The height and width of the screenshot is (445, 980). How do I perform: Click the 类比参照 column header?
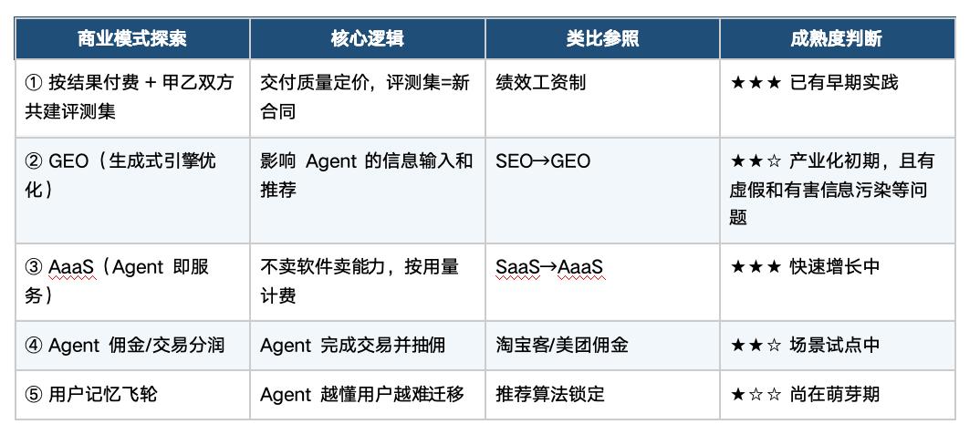(x=602, y=38)
